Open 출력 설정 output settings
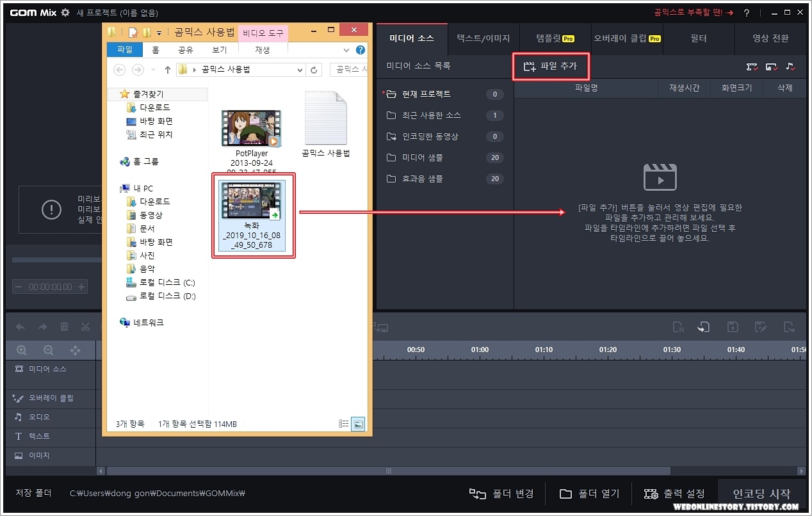The height and width of the screenshot is (516, 812). pyautogui.click(x=675, y=494)
